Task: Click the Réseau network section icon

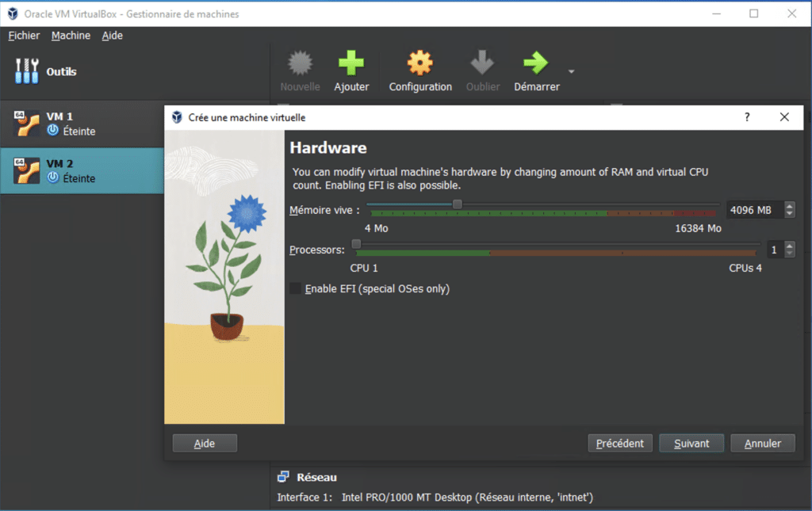Action: click(283, 477)
